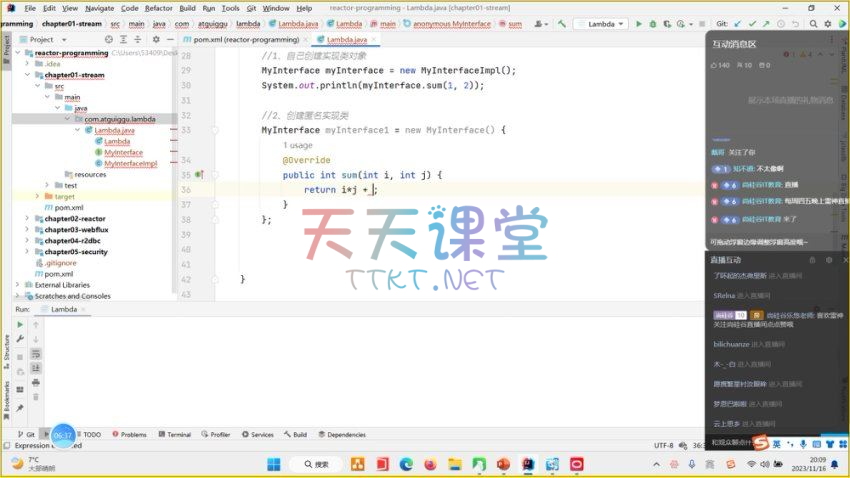Toggle pin tab in Run panel
This screenshot has width=850, height=478.
coord(20,407)
